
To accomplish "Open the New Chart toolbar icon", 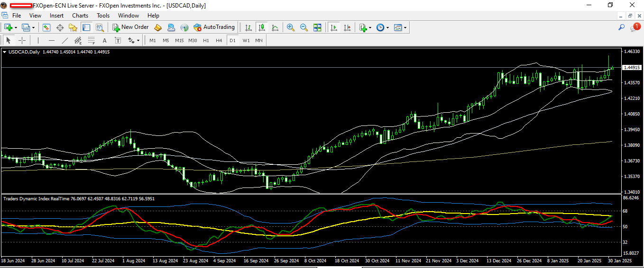I will [8, 27].
